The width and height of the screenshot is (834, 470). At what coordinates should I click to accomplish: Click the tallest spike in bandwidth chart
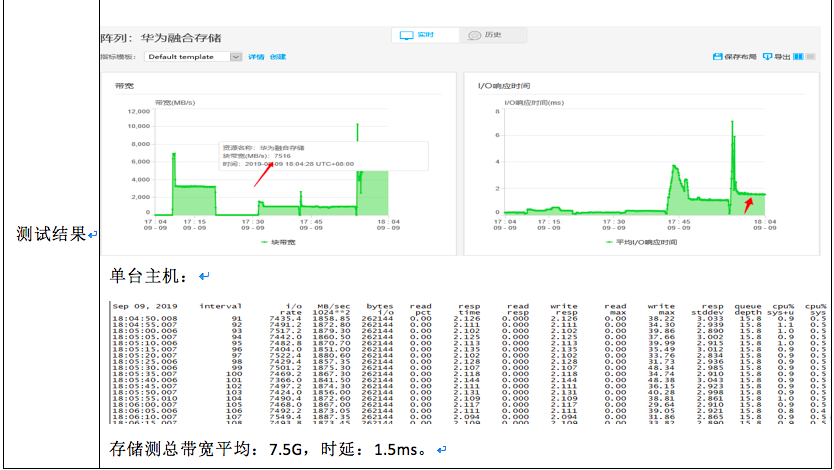tap(357, 125)
